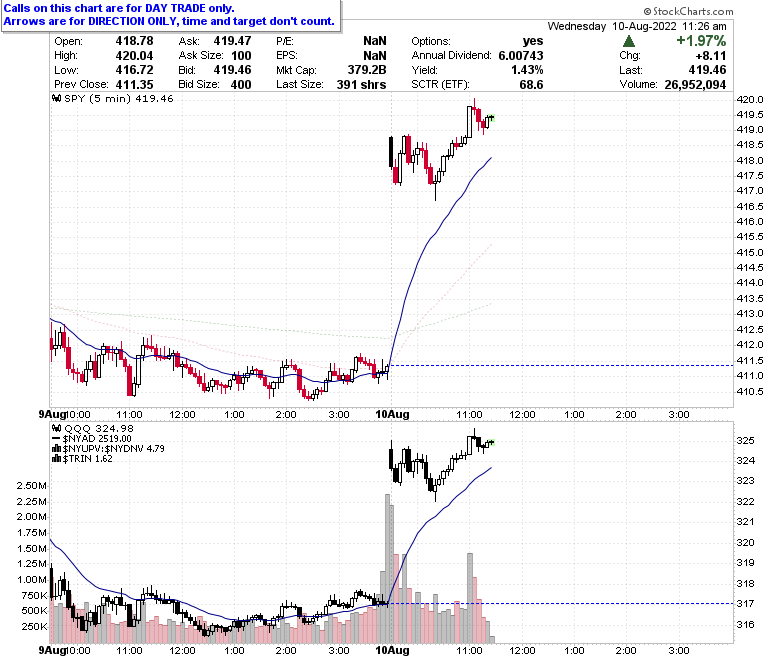780x659 pixels.
Task: Click the 'DAY TRADE only' notice line
Action: [x=119, y=8]
